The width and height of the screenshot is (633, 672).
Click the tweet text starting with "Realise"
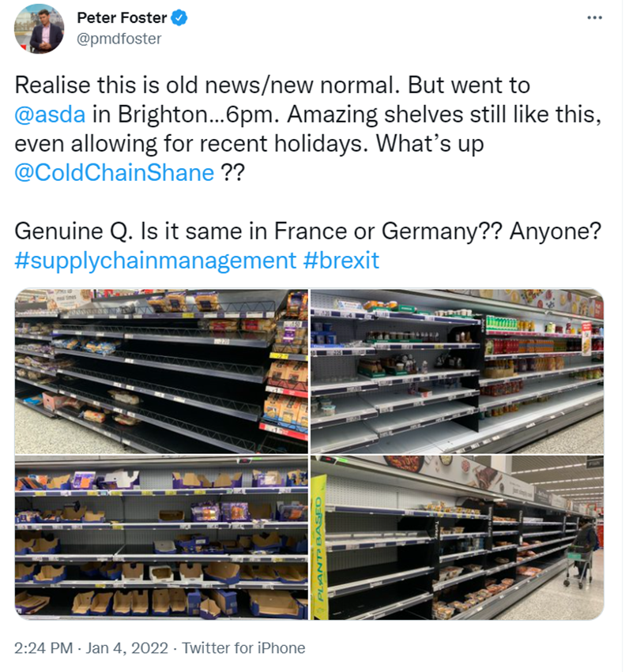272,85
